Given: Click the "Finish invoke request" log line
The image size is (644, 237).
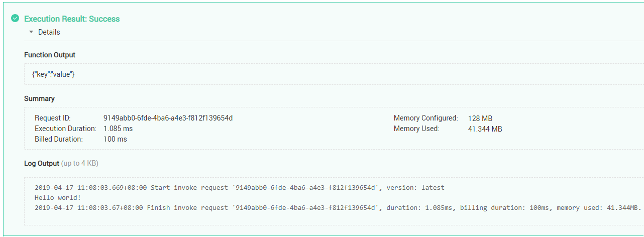Looking at the screenshot, I should point(338,207).
